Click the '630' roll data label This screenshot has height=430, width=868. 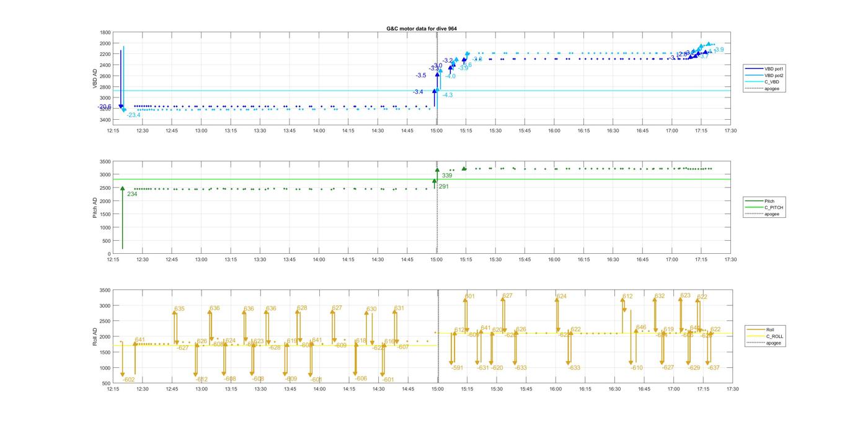[371, 309]
